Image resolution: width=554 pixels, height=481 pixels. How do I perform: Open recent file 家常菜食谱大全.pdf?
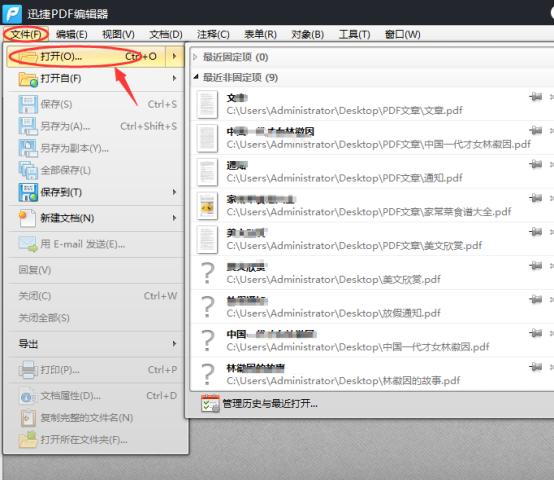coord(372,205)
